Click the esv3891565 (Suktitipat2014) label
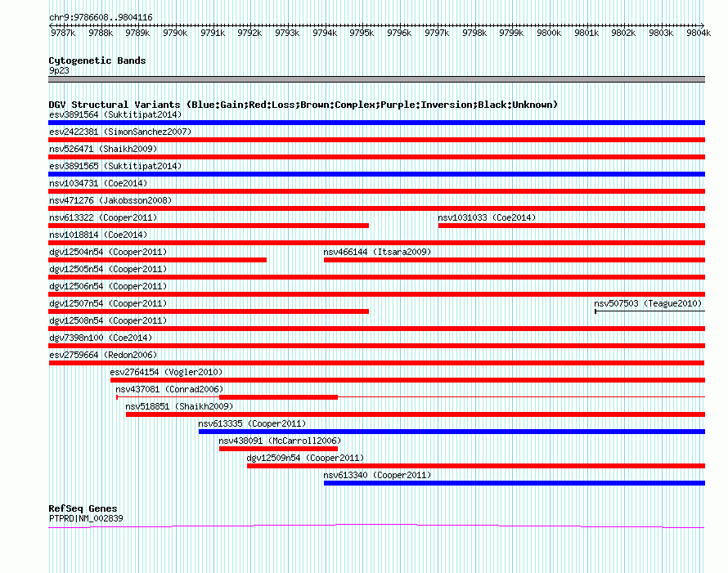The height and width of the screenshot is (573, 728). point(115,166)
